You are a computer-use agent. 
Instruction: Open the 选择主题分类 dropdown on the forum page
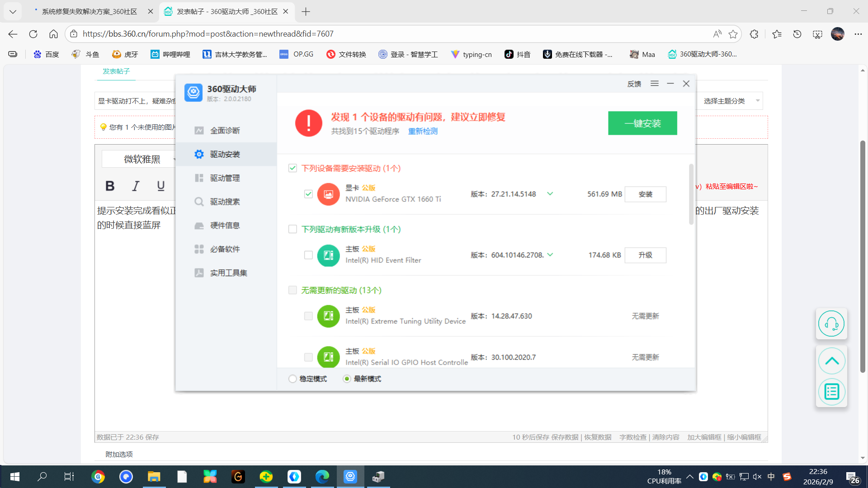[729, 101]
